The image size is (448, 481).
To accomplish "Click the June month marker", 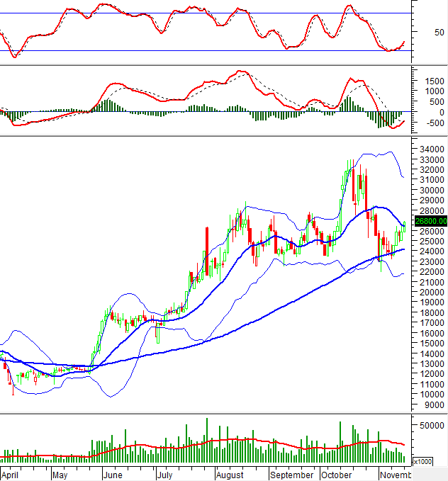I will point(113,475).
